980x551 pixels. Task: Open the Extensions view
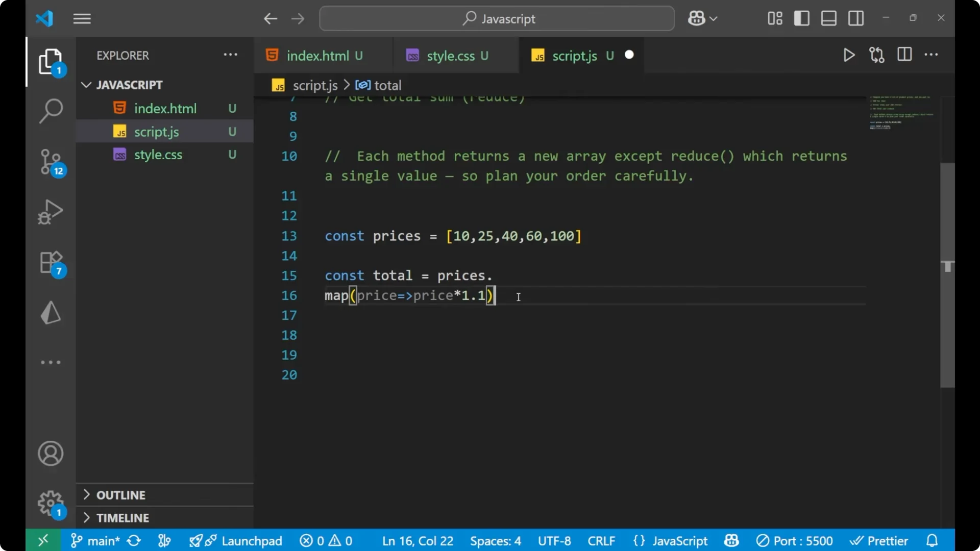point(51,262)
